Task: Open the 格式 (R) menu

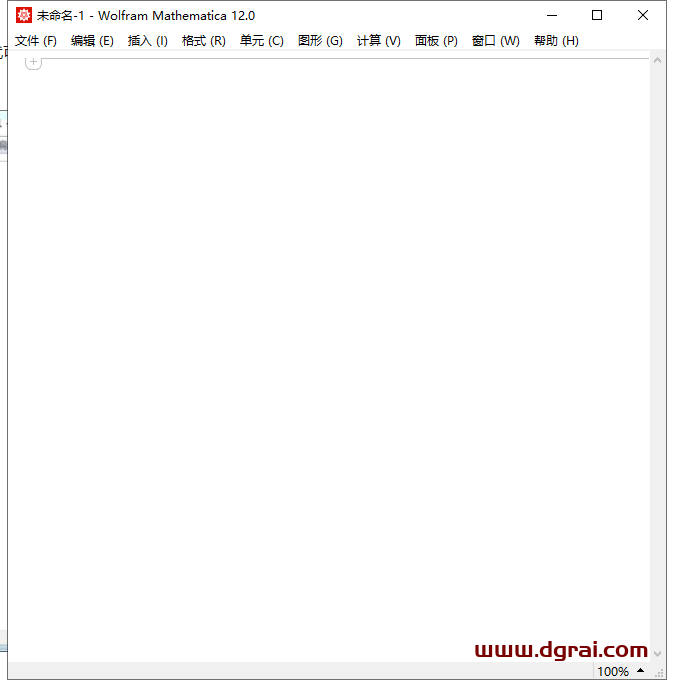Action: (x=204, y=41)
